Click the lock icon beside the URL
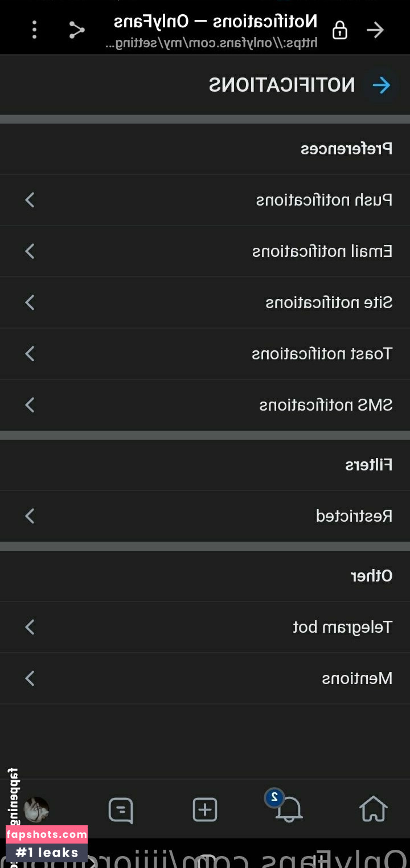The width and height of the screenshot is (410, 868). pos(340,30)
